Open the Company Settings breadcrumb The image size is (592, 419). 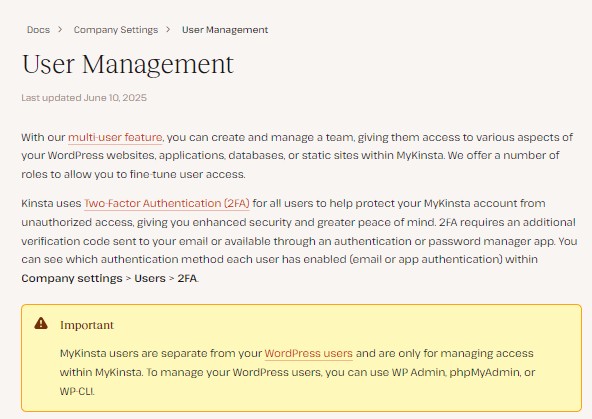116,30
